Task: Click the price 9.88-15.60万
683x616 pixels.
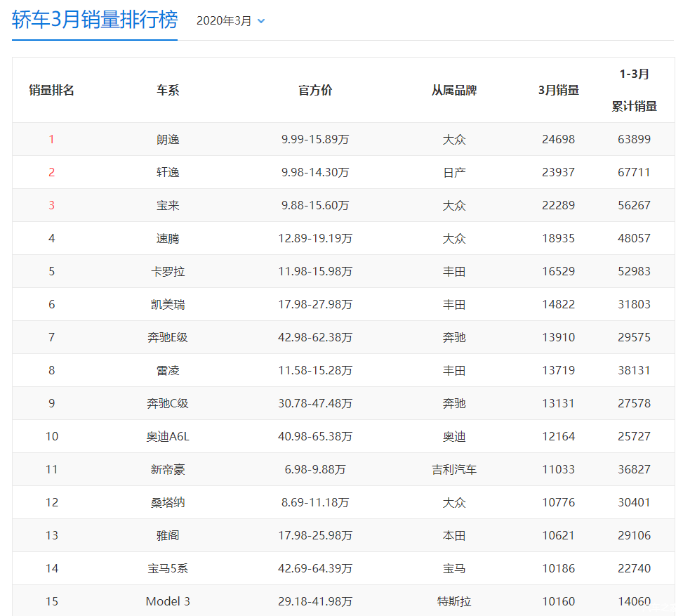Action: tap(315, 205)
